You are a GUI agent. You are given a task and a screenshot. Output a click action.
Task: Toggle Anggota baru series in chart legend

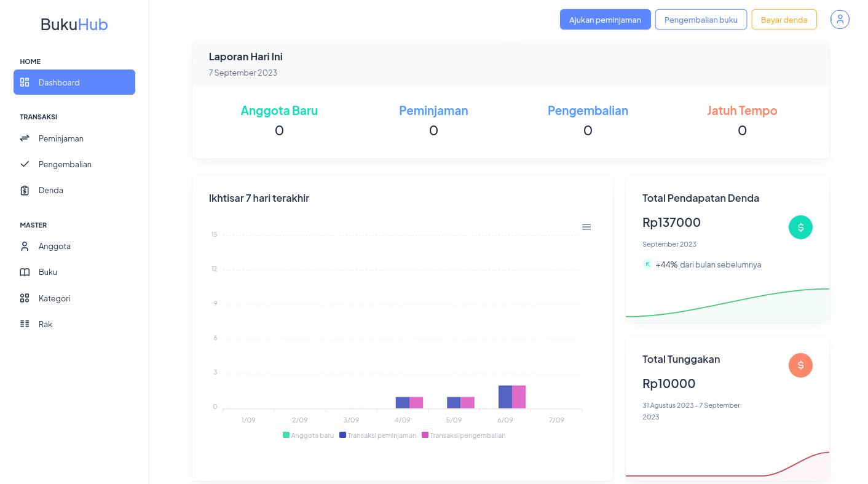point(309,435)
